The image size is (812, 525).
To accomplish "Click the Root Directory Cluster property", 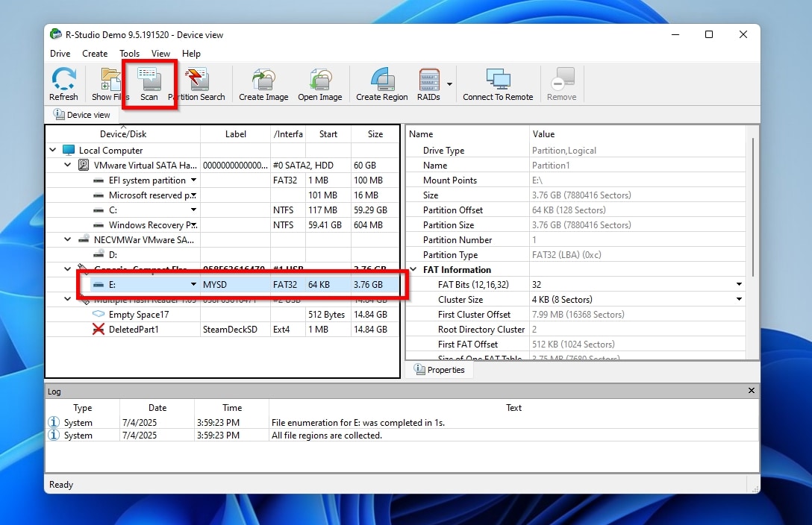I will (x=576, y=330).
